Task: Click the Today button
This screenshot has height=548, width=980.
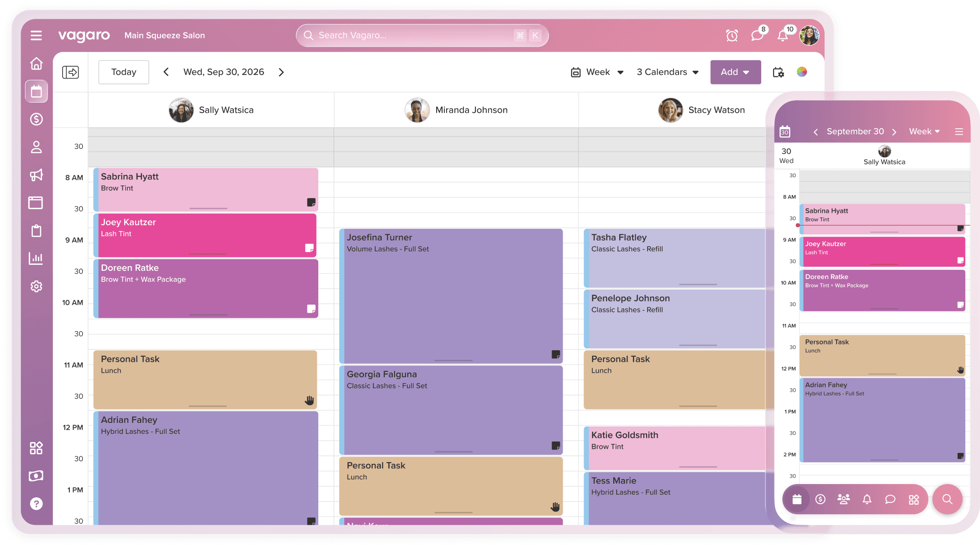Action: 123,72
